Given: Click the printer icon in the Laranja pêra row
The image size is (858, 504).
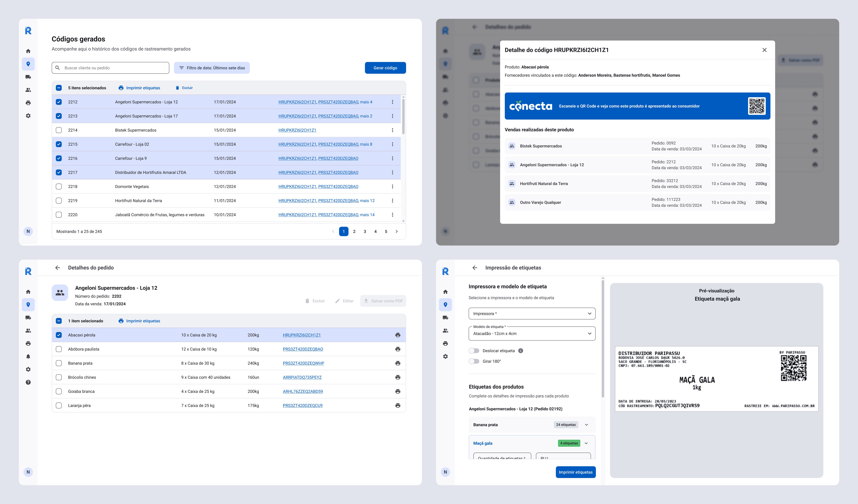Looking at the screenshot, I should (x=398, y=405).
